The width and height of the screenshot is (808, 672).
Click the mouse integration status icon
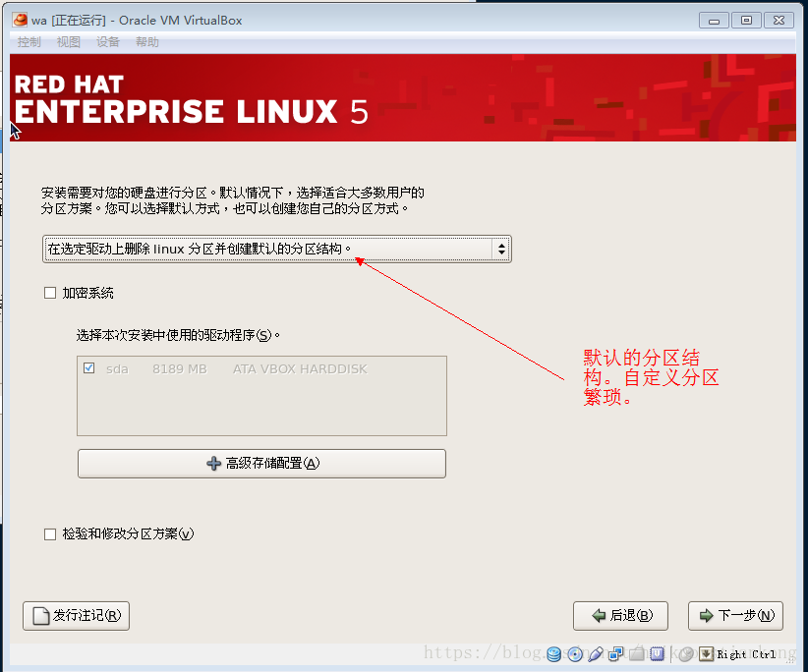(x=685, y=654)
